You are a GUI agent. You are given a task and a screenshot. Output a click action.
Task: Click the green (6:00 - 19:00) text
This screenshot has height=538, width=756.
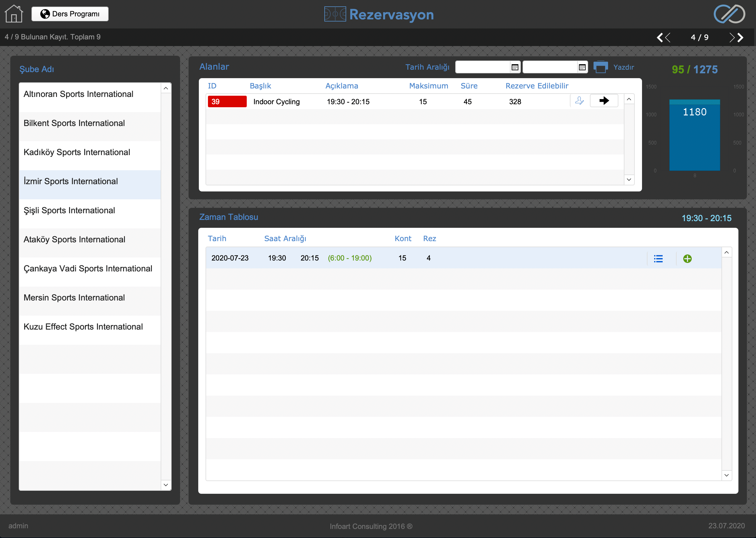tap(350, 258)
